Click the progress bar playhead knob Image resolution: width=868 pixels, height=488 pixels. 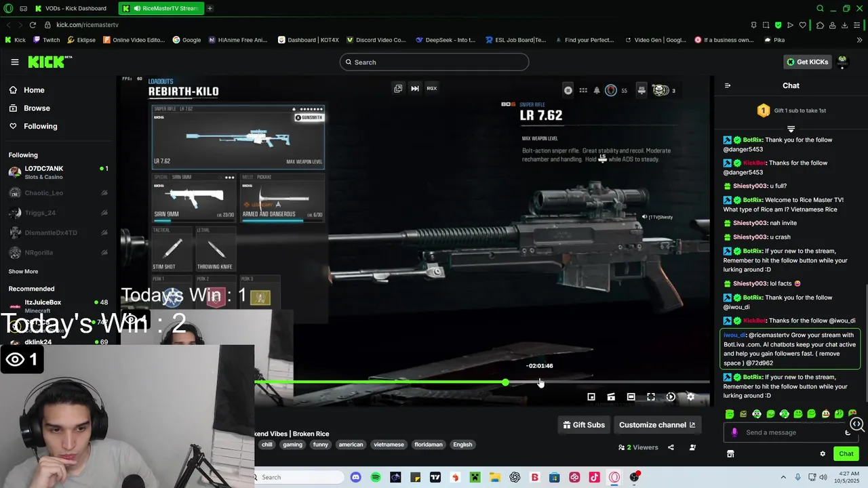[x=505, y=382]
